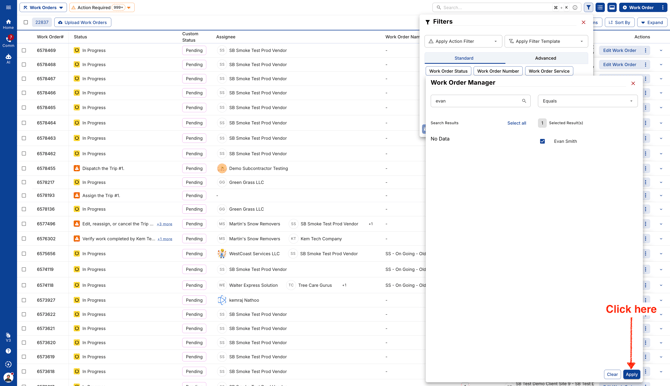670x386 pixels.
Task: Check the box for work order 6574119
Action: tap(24, 269)
